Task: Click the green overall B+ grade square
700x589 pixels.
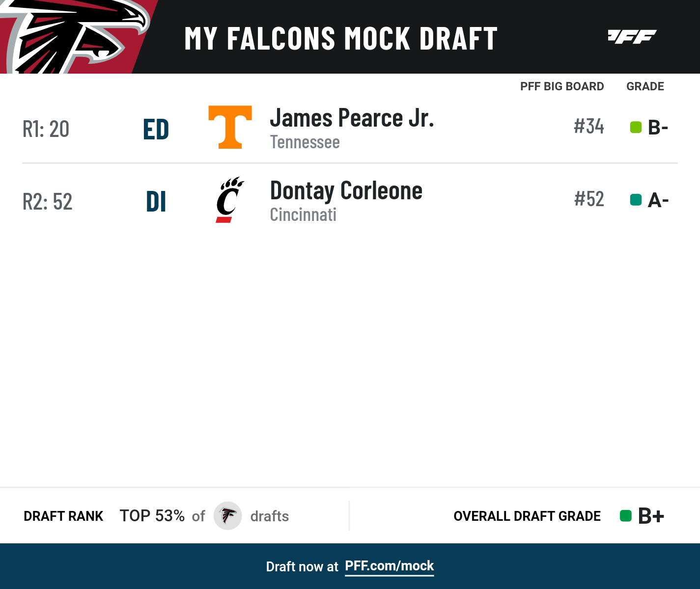Action: click(625, 516)
